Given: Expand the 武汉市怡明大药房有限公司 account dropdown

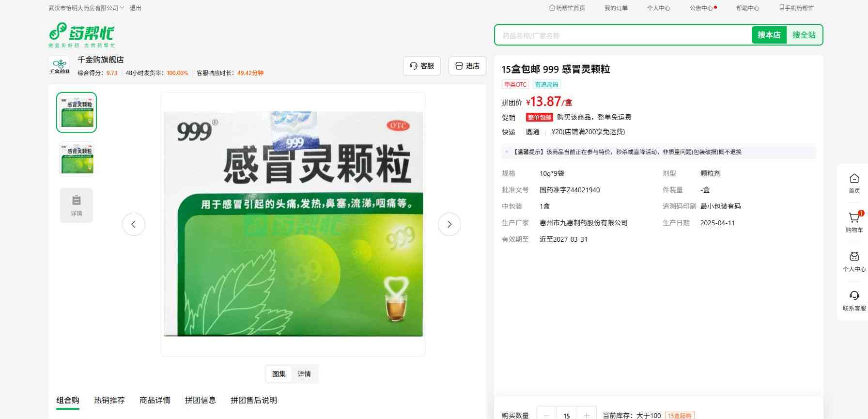Looking at the screenshot, I should pos(86,8).
